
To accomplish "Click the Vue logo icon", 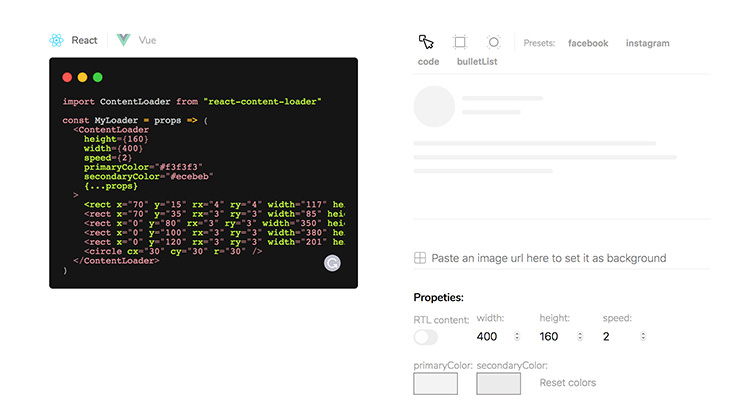I will (124, 40).
